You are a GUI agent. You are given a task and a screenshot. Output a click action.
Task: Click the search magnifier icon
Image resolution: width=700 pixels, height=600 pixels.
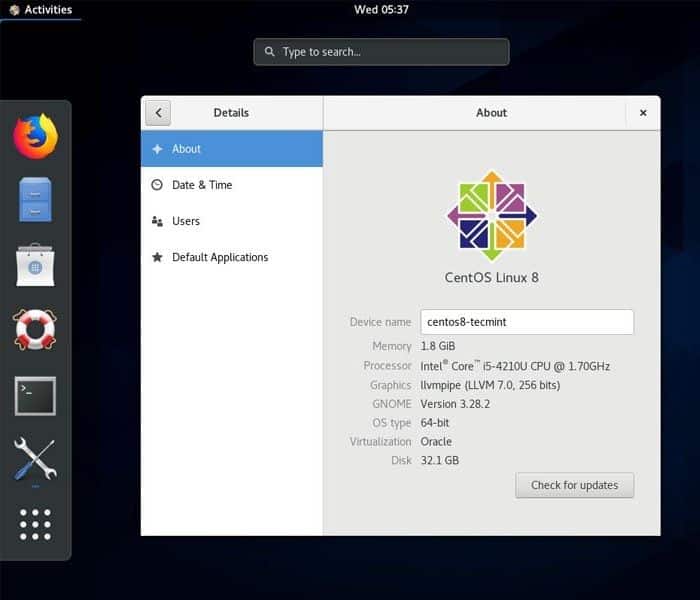tap(270, 52)
